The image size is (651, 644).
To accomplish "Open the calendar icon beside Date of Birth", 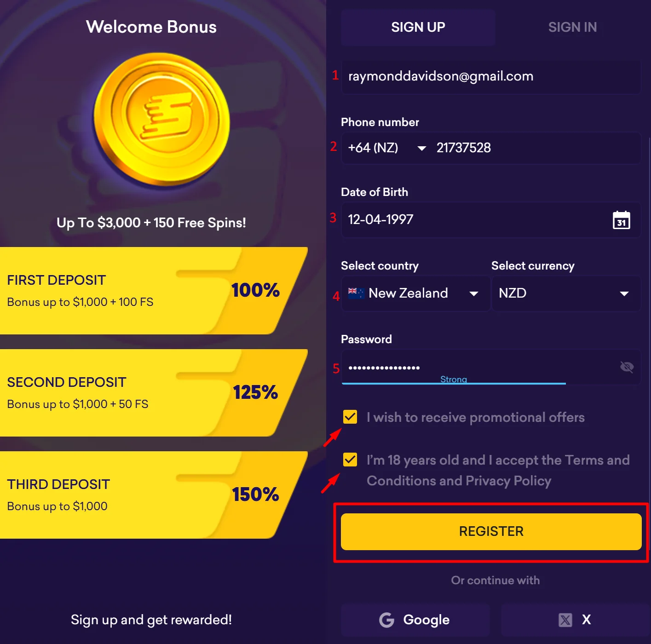I will click(x=621, y=221).
